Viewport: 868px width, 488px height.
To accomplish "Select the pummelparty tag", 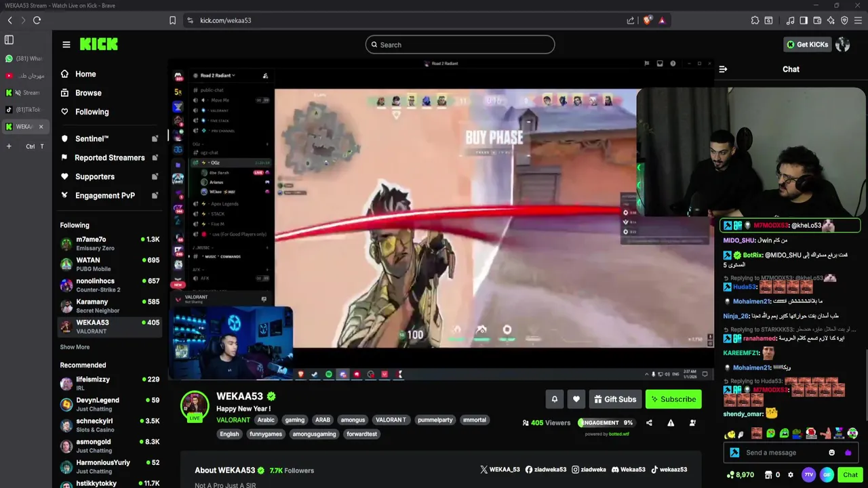I will 435,420.
